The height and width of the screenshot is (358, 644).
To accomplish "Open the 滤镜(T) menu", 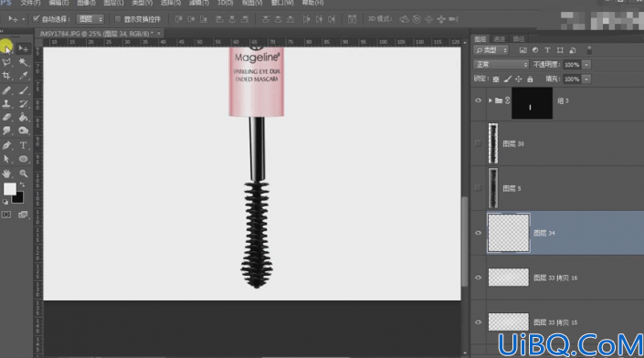I will (x=199, y=3).
